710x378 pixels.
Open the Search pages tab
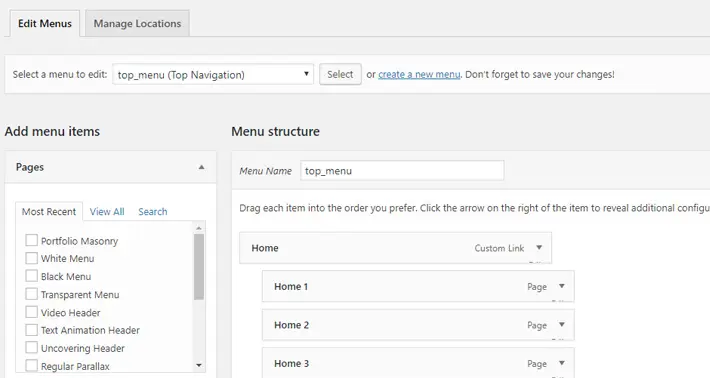point(153,211)
